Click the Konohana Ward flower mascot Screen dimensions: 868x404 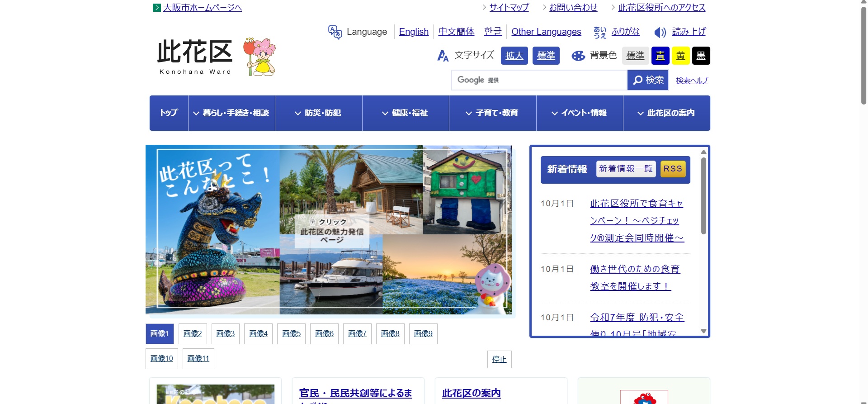click(x=259, y=57)
